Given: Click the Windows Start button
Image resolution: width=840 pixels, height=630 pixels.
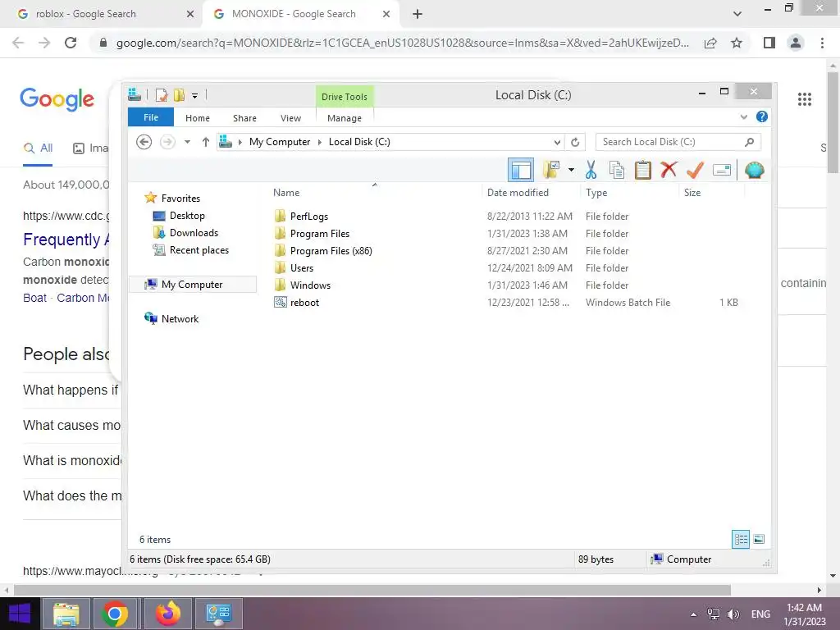Looking at the screenshot, I should pos(20,614).
